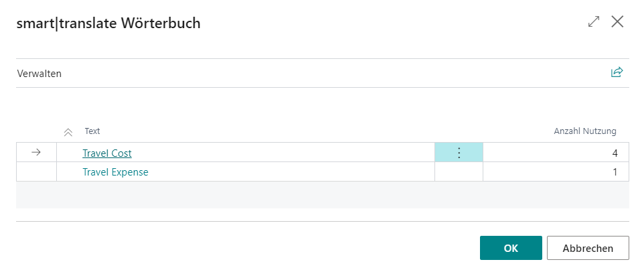Confirm with the OK button
Viewport: 644px width, 270px height.
511,248
